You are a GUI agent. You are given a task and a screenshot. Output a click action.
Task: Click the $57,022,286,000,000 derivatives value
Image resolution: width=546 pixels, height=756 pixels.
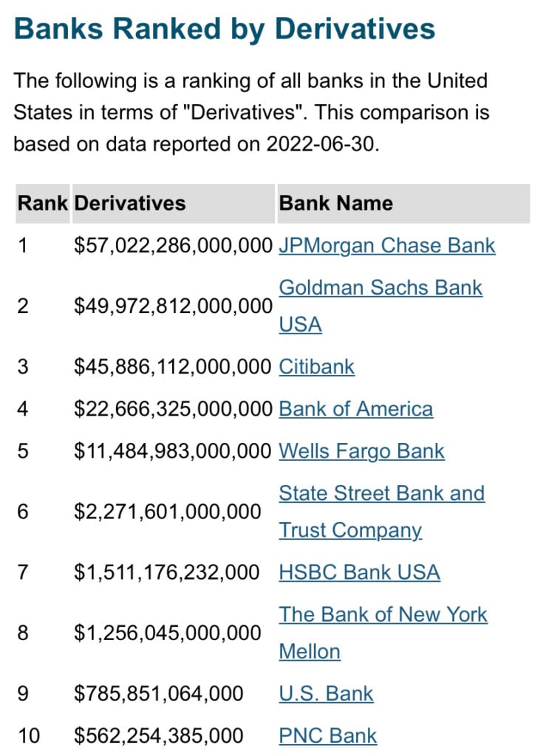173,245
